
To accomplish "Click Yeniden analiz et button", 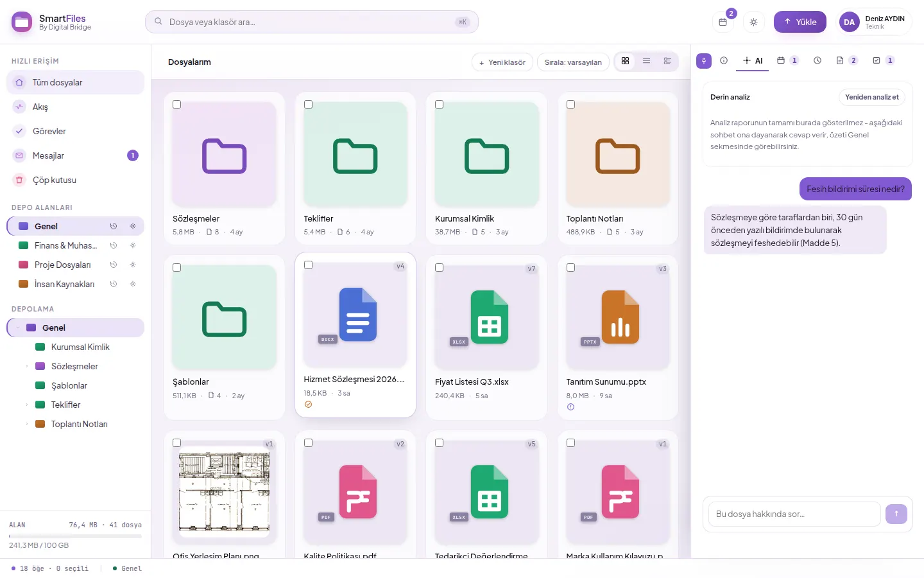I will 872,97.
